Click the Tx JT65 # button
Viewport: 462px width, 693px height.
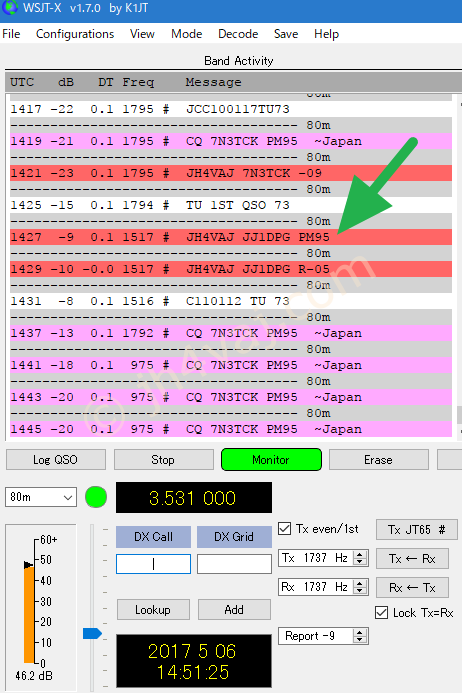tap(416, 529)
